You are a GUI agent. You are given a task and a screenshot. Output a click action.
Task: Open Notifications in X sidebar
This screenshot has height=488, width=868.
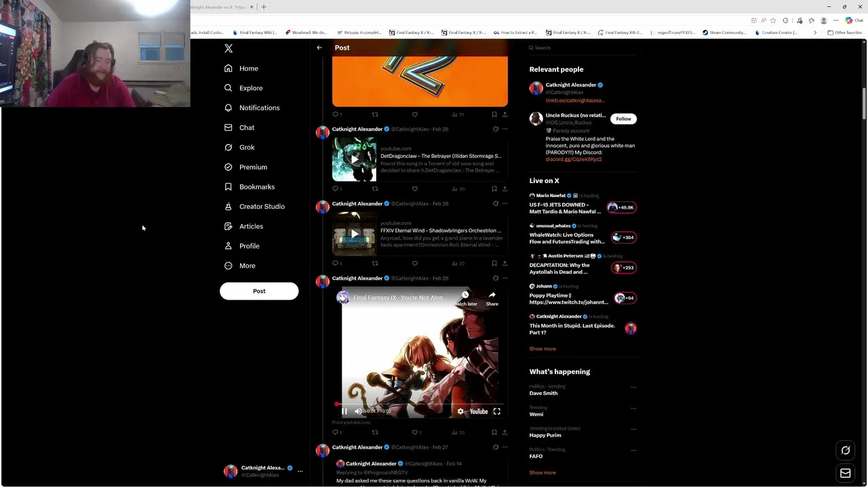pyautogui.click(x=252, y=108)
